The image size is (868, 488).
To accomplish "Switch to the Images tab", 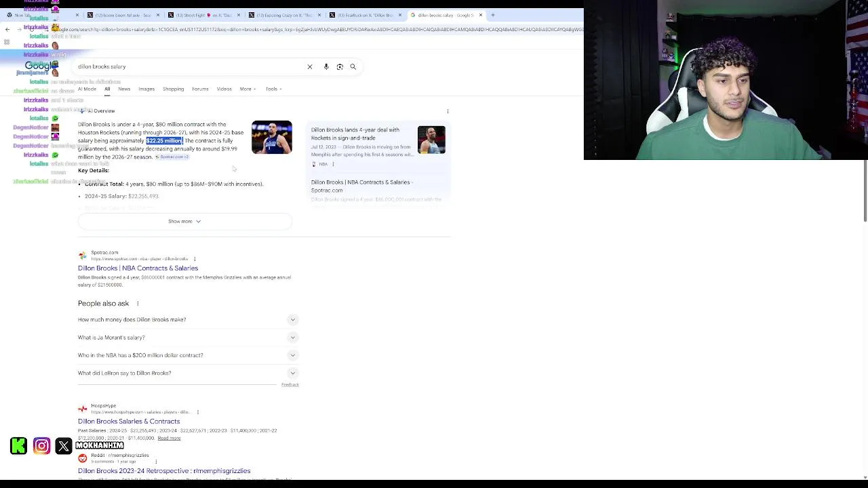I will pyautogui.click(x=146, y=89).
